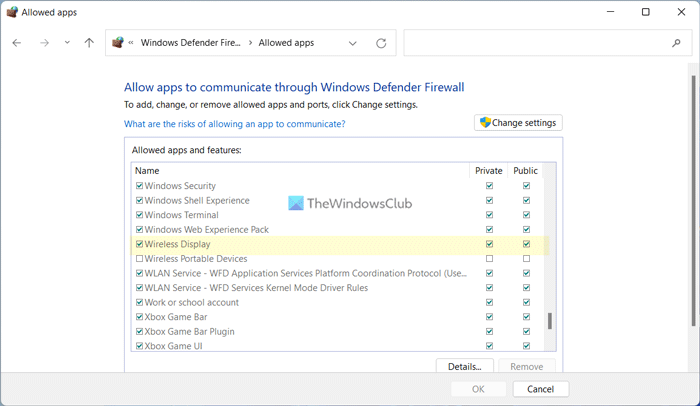700x406 pixels.
Task: Go up one folder level
Action: [89, 43]
